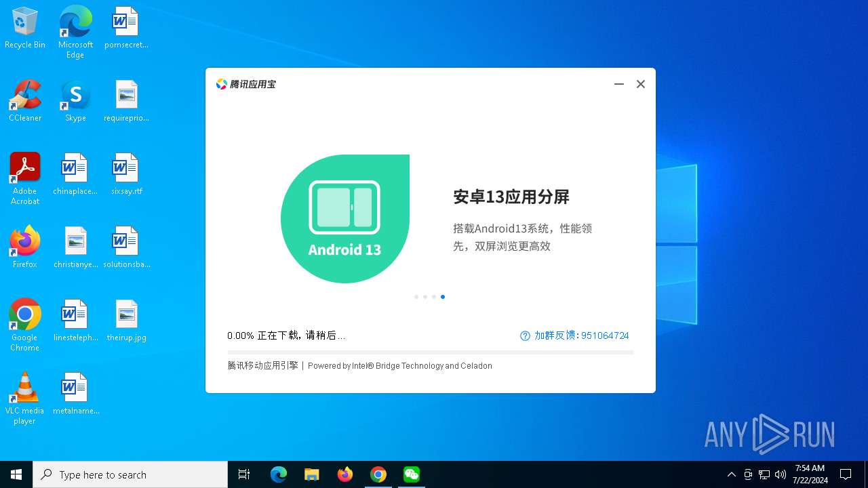The height and width of the screenshot is (488, 868).
Task: Select the requireprio image file icon
Action: 126,102
